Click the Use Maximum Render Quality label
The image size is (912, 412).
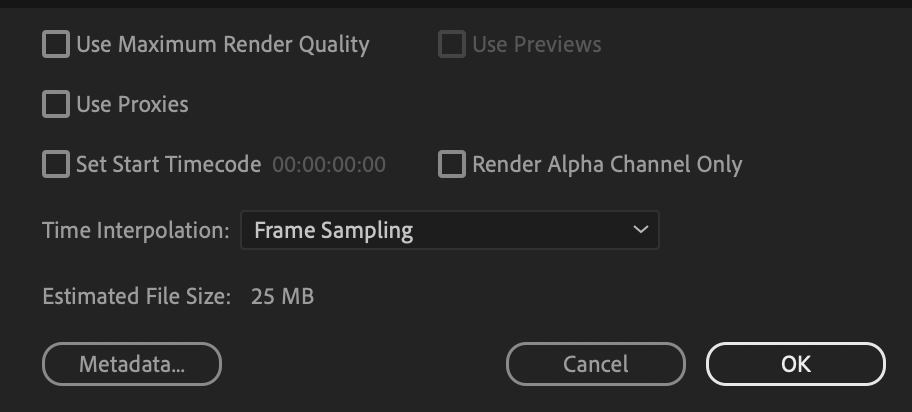[222, 45]
